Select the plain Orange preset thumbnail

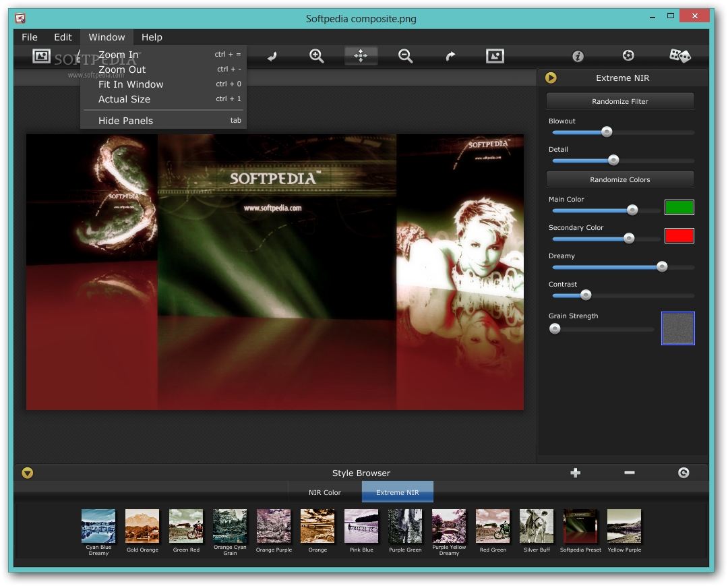(317, 526)
